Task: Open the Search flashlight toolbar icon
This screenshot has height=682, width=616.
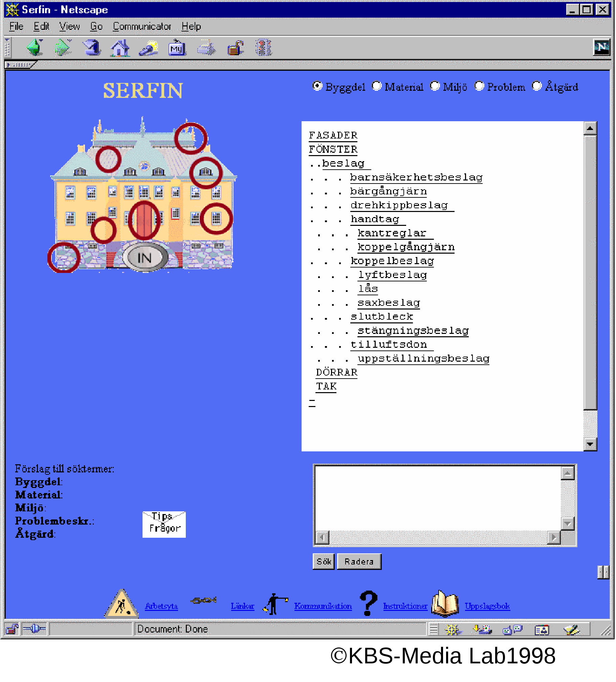Action: 148,48
